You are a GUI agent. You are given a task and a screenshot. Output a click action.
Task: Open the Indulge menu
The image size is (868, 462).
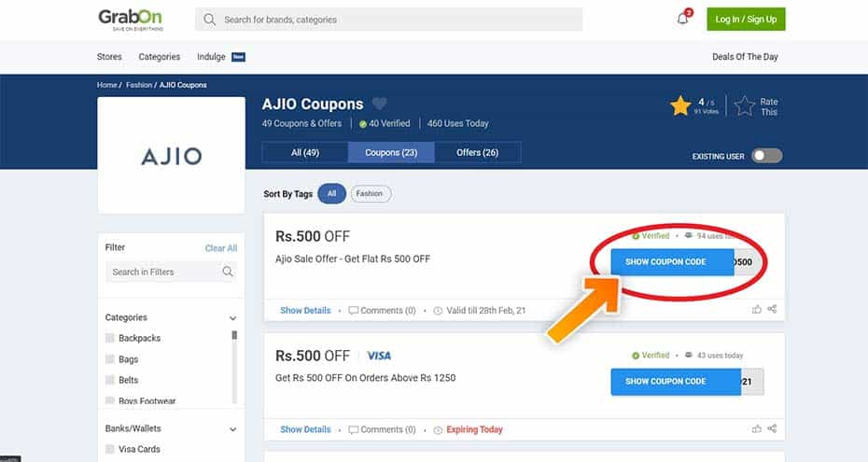coord(211,56)
